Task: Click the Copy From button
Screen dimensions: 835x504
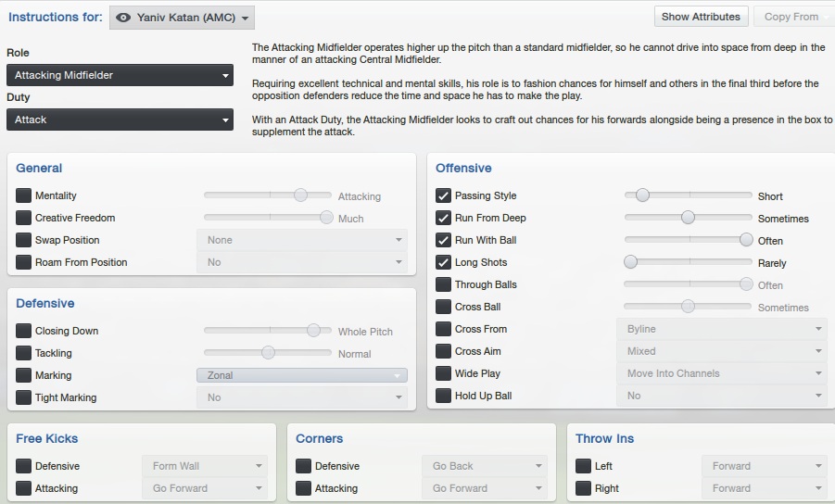Action: 791,17
